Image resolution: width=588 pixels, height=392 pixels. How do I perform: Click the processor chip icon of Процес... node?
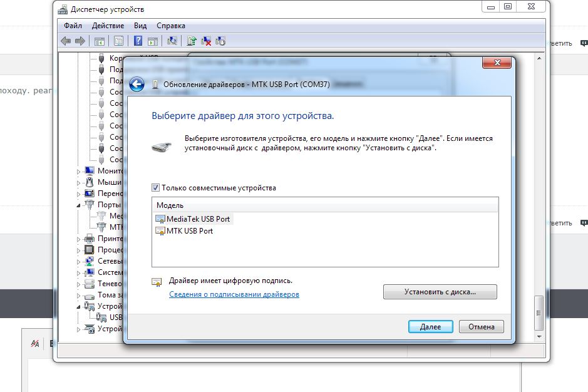click(x=90, y=249)
